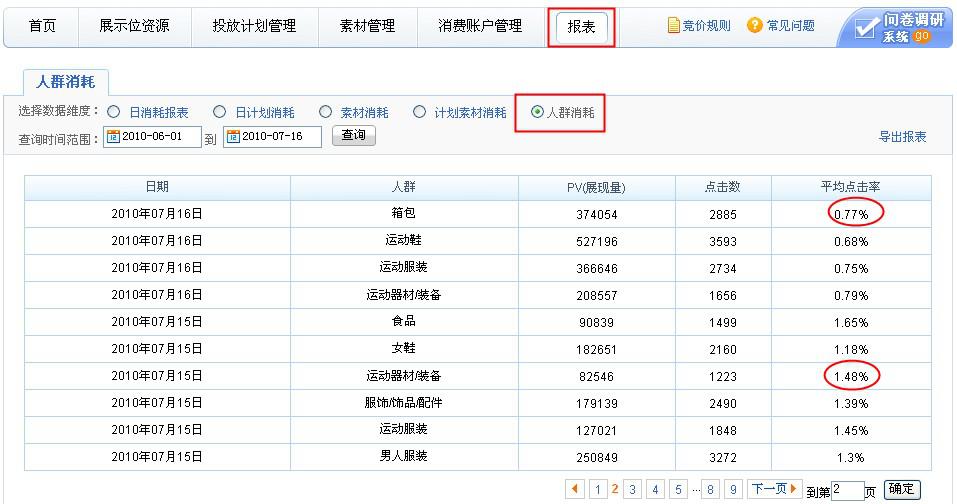
Task: Open the 报表 menu tab
Action: coord(582,27)
